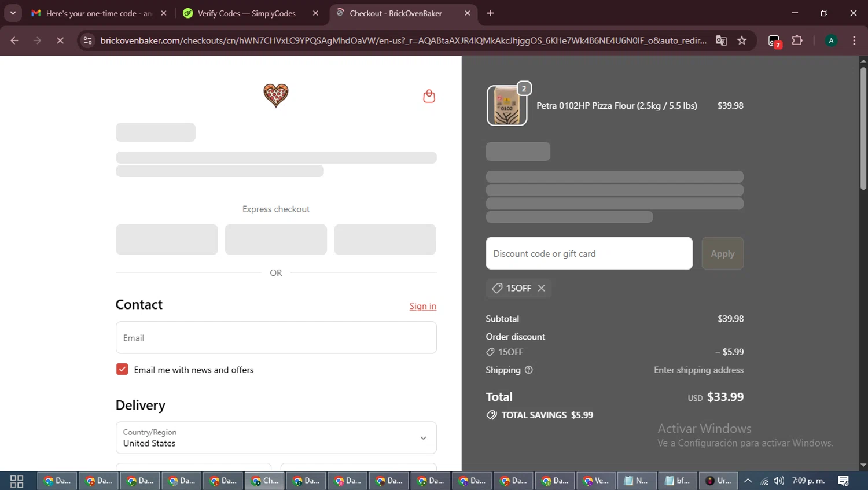The image size is (868, 490).
Task: Click the TOTAL SAVINGS $5.99 line
Action: [x=540, y=415]
